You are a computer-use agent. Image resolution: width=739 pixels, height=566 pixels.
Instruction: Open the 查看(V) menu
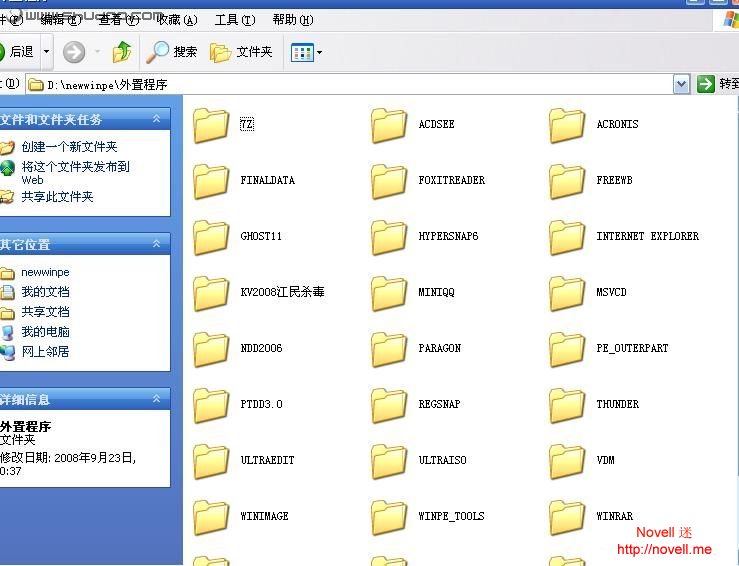tap(119, 20)
